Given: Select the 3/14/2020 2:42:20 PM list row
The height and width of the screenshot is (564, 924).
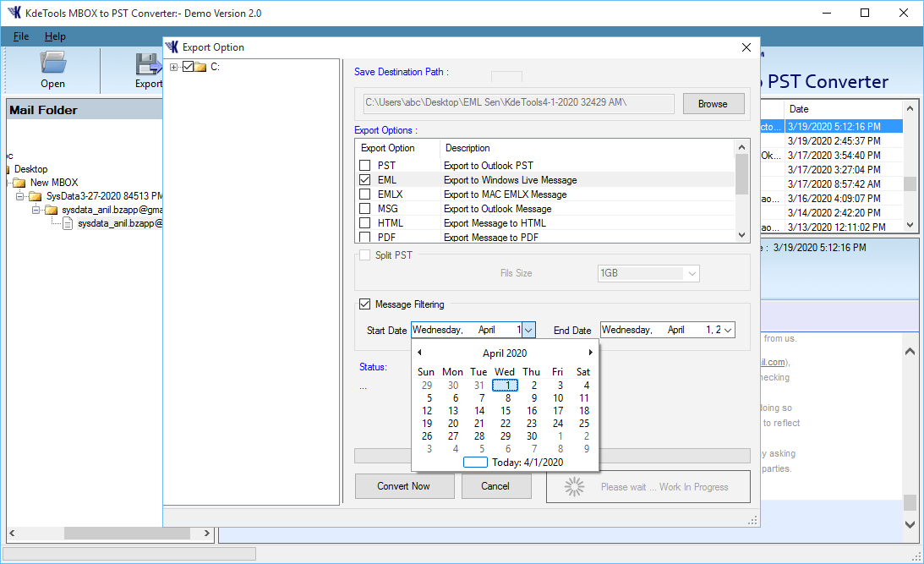Looking at the screenshot, I should point(832,213).
